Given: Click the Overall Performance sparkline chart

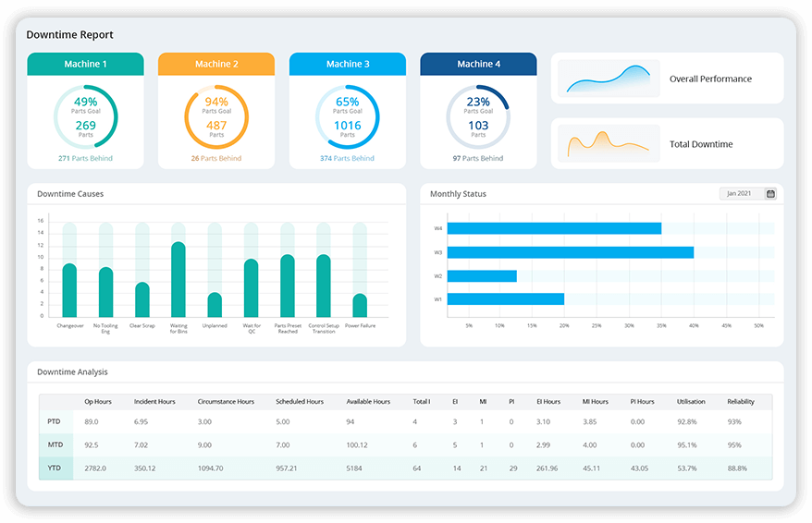Looking at the screenshot, I should pos(608,79).
